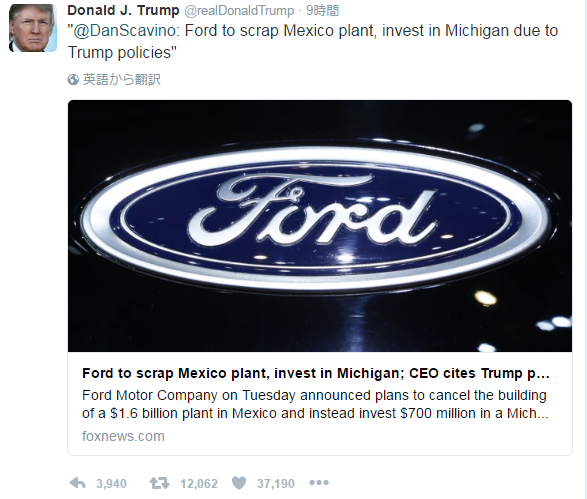This screenshot has width=587, height=499.
Task: Click the 12,062 retweet count
Action: (x=199, y=484)
